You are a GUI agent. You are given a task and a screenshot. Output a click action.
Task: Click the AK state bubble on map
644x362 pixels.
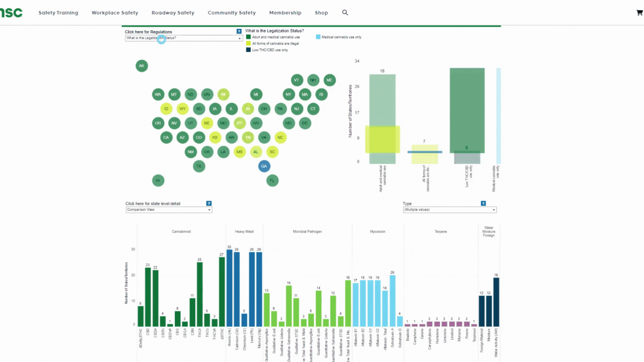pyautogui.click(x=142, y=65)
